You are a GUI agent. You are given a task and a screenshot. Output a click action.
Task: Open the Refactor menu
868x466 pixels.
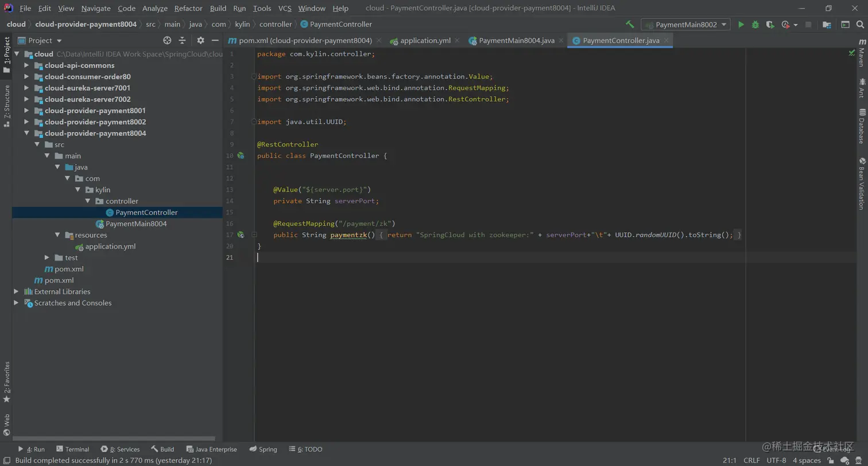188,8
